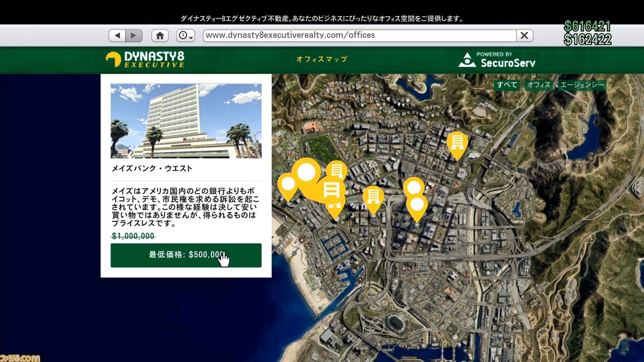
Task: Select the オフィス map filter
Action: click(539, 85)
